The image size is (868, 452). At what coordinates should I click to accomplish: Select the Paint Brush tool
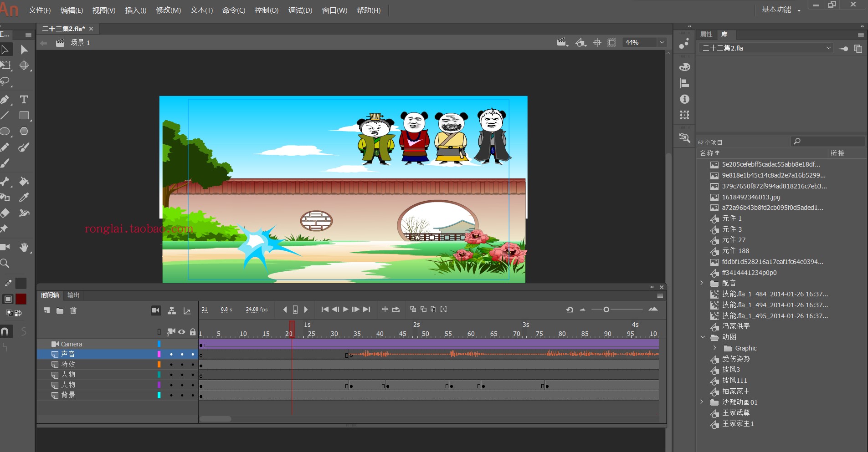coord(24,147)
